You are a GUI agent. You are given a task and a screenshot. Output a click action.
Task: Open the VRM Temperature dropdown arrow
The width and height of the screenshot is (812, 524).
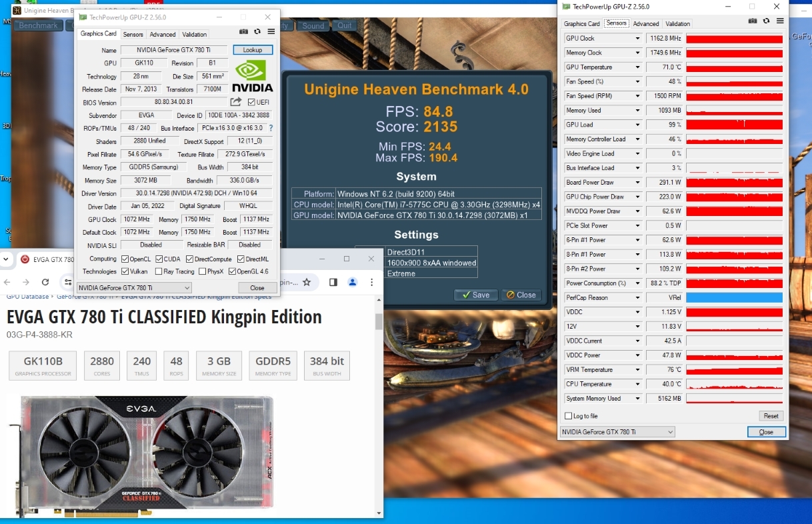tap(637, 370)
